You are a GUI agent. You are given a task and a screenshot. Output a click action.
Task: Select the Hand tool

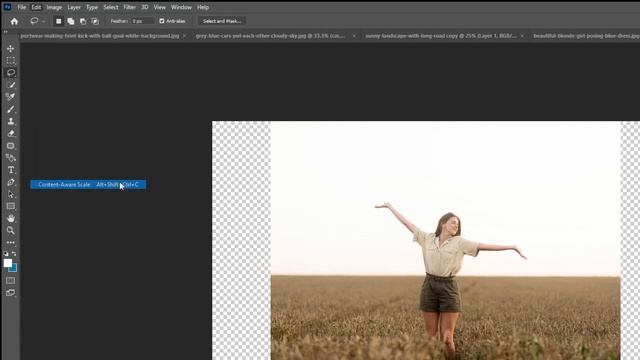click(11, 218)
